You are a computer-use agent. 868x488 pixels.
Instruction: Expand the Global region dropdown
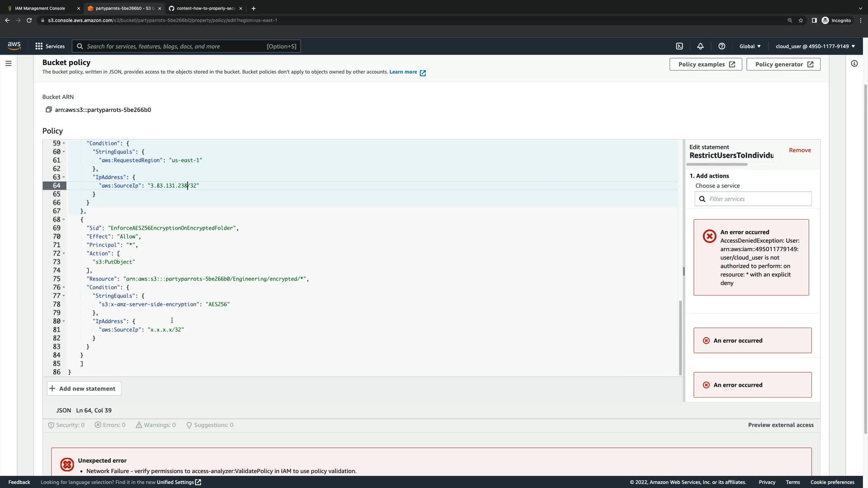750,46
